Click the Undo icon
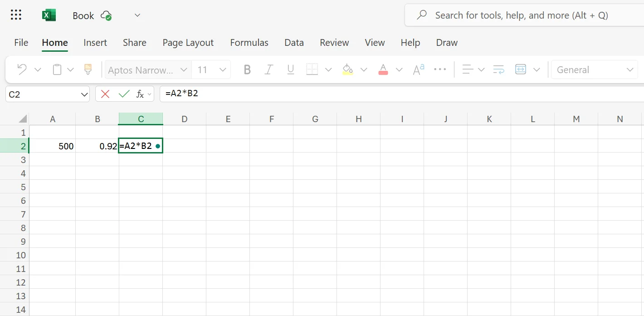This screenshot has width=644, height=316. pos(21,69)
